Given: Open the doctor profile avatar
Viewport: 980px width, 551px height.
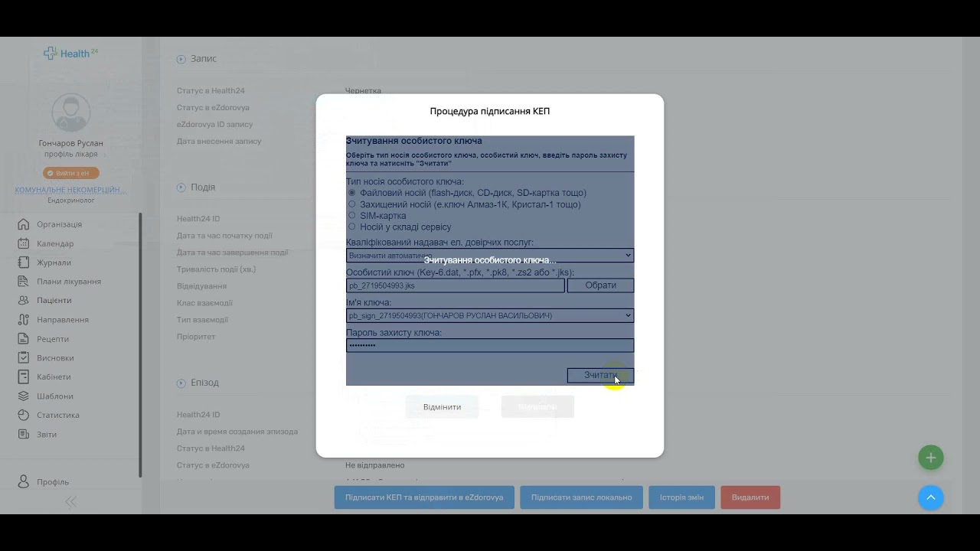Looking at the screenshot, I should click(70, 112).
